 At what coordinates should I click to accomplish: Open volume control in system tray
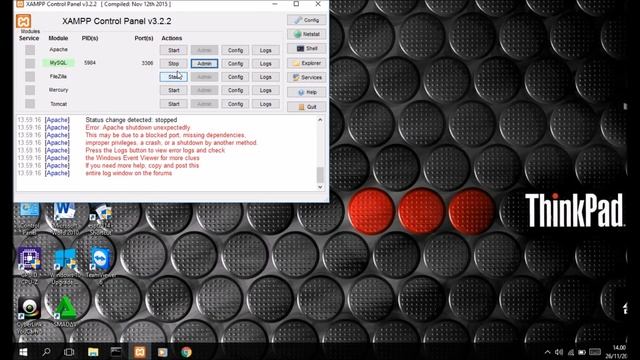559,352
